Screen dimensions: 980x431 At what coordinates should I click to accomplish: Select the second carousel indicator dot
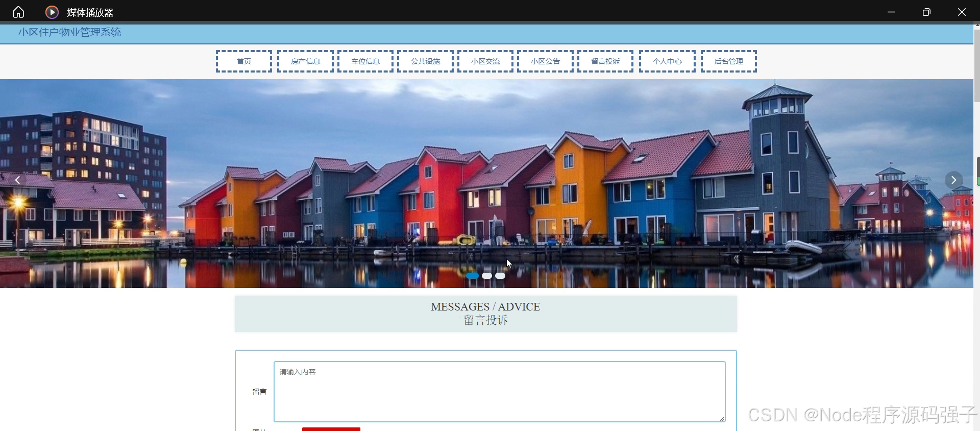[487, 276]
